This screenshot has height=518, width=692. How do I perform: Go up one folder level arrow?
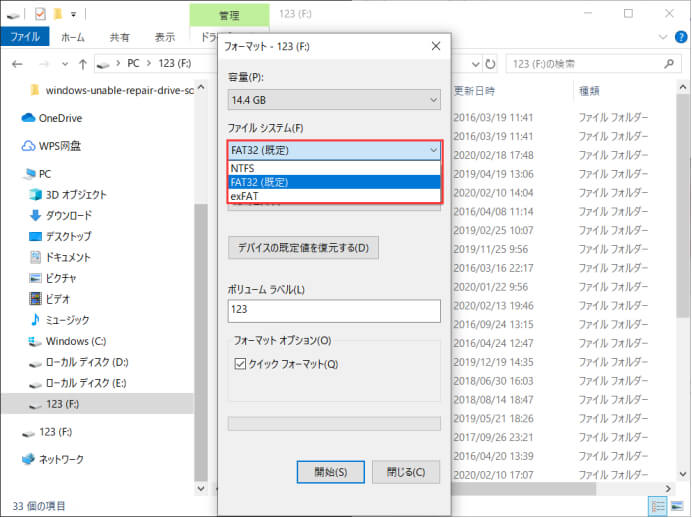(83, 64)
